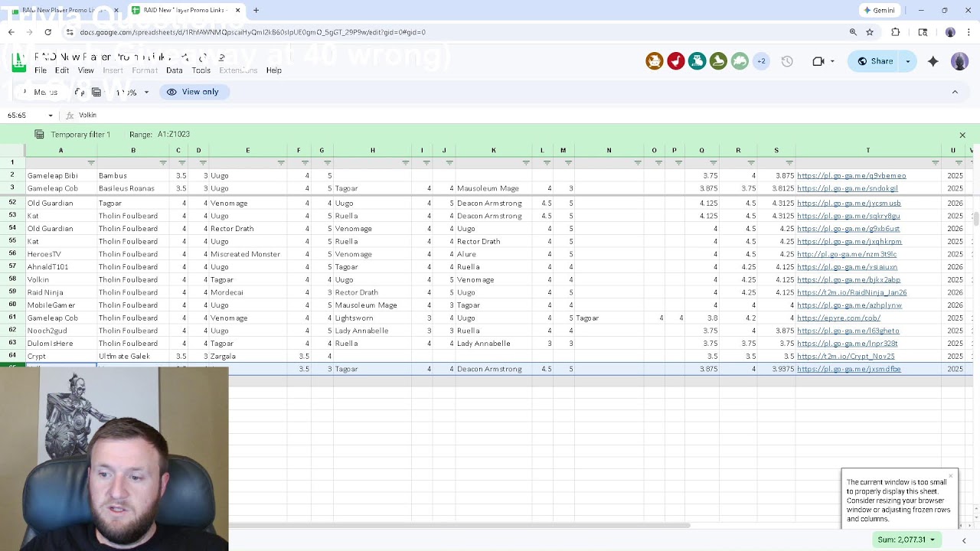This screenshot has width=980, height=551.
Task: Open the File menu
Action: (x=41, y=70)
